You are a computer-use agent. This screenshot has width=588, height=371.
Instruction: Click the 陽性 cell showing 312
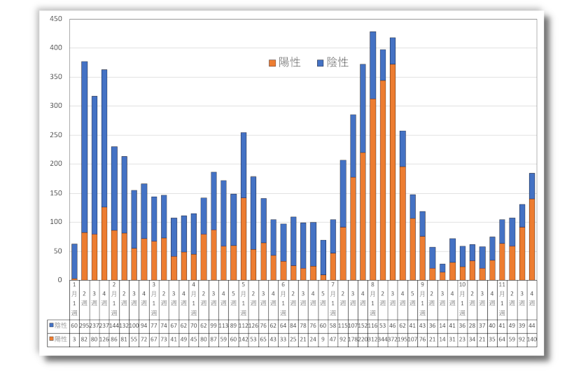pos(372,339)
